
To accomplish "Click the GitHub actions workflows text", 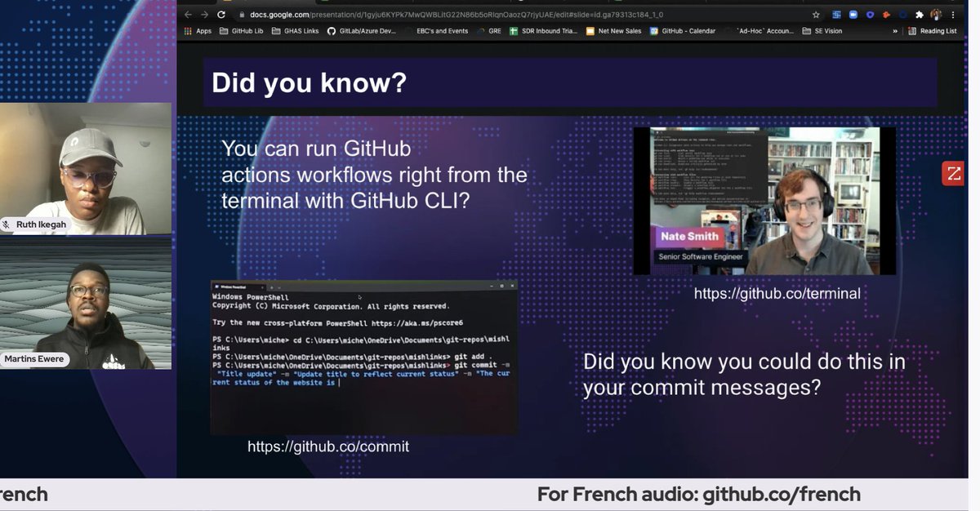I will point(374,175).
